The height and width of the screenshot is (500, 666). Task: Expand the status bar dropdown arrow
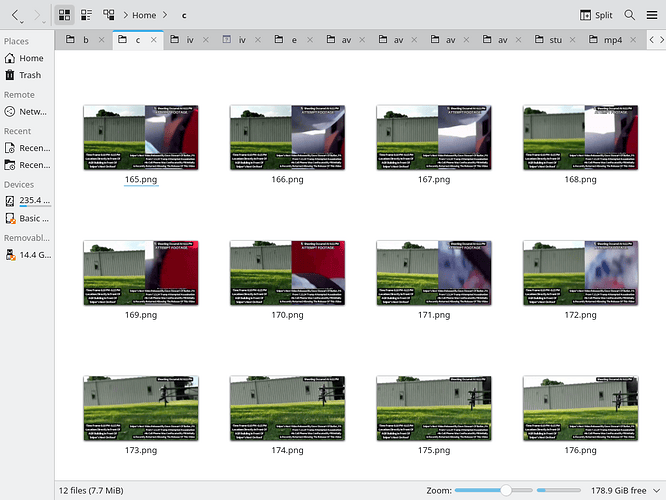click(x=657, y=491)
